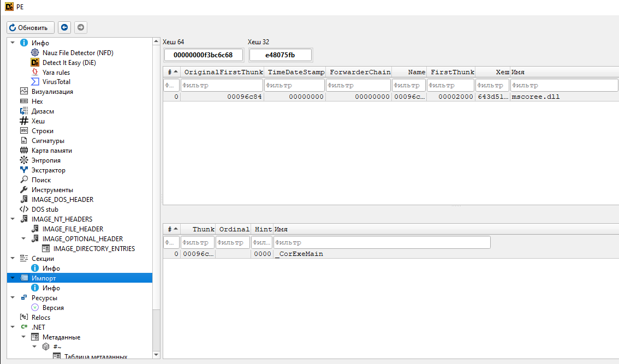Open Энтропия entropy view
619x364 pixels.
tap(46, 160)
